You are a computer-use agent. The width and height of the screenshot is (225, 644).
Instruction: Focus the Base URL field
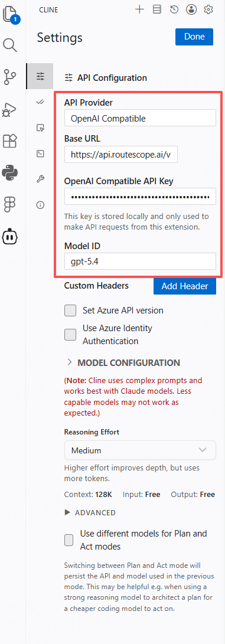point(121,155)
